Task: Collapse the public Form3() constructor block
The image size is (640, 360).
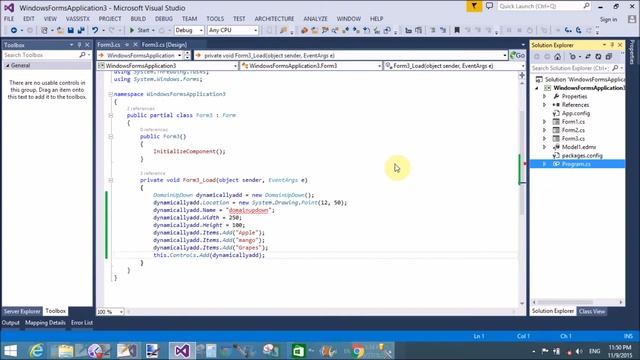Action: tap(110, 136)
